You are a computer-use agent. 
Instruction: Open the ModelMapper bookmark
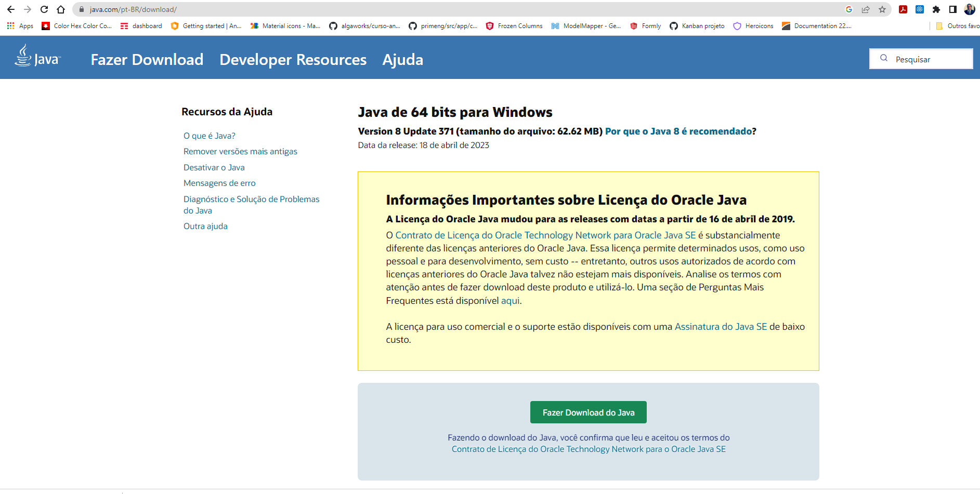[586, 26]
